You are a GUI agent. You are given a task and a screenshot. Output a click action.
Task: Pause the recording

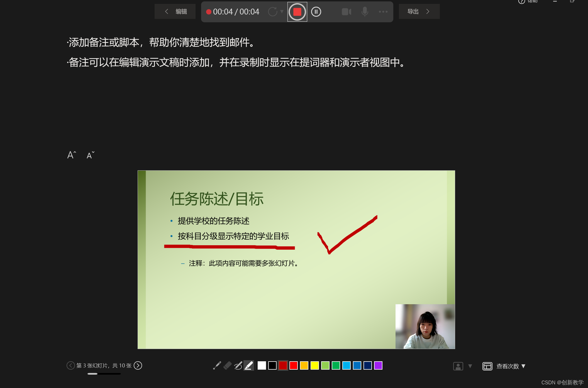click(x=316, y=12)
